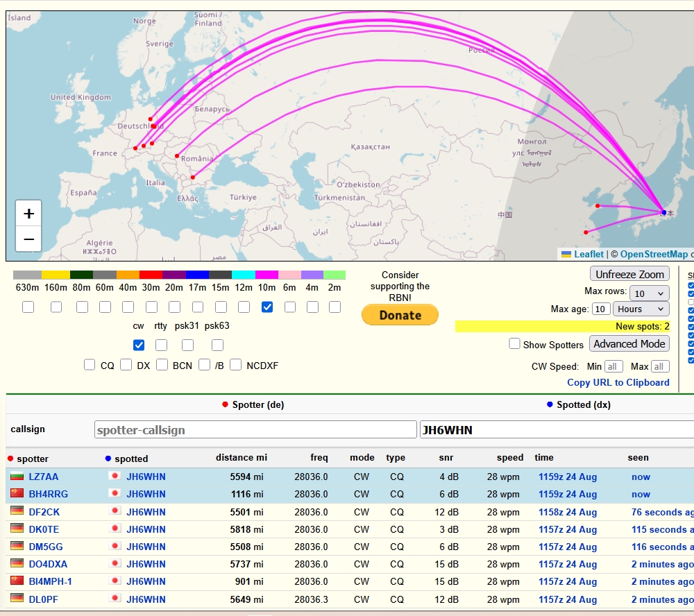
Task: Click the German flag icon beside DL0PF
Action: click(17, 599)
